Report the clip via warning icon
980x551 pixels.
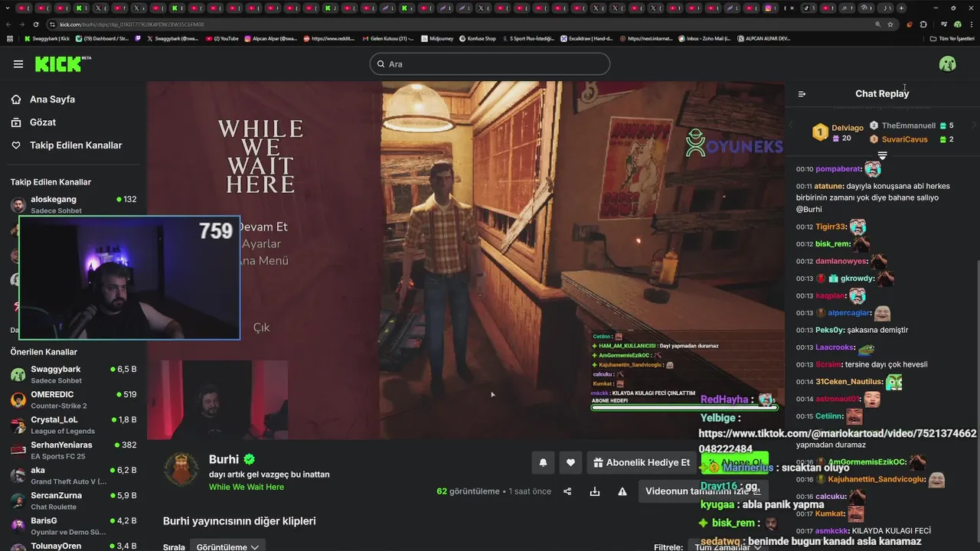[x=622, y=491]
